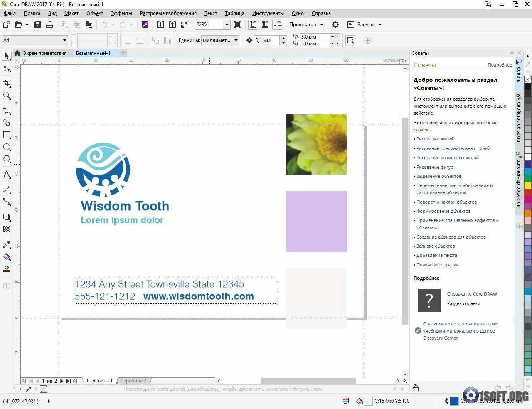Toggle Treat as filled button
The width and height of the screenshot is (532, 409).
[x=350, y=40]
